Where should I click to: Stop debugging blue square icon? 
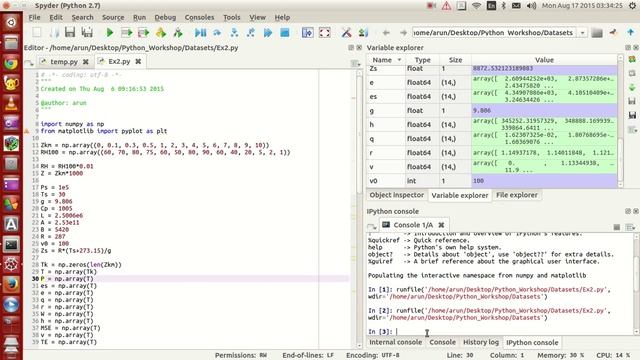pyautogui.click(x=285, y=32)
